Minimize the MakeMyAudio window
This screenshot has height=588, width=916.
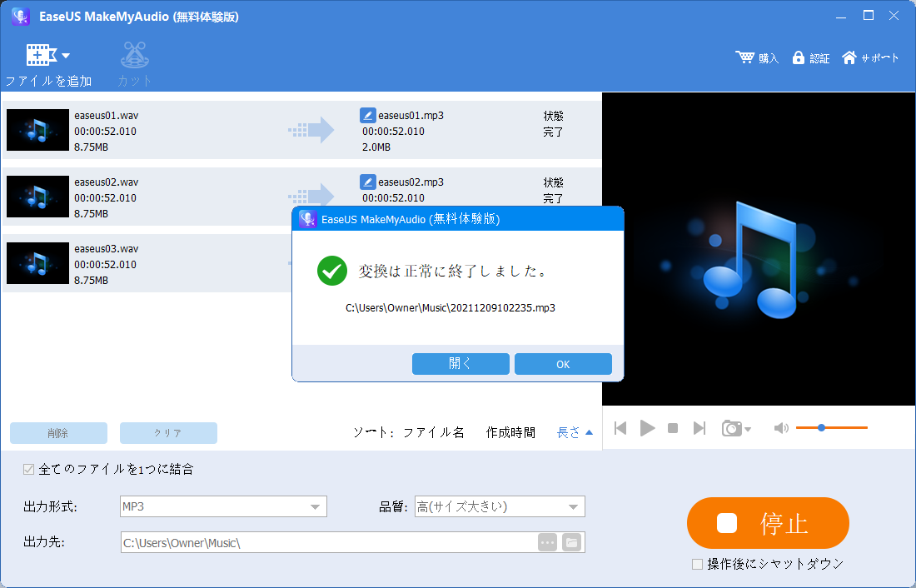point(841,17)
